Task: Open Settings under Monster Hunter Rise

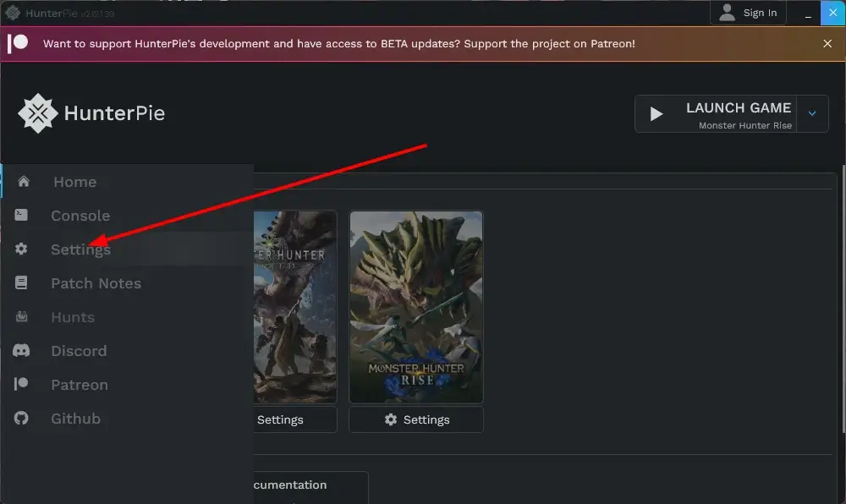Action: (416, 419)
